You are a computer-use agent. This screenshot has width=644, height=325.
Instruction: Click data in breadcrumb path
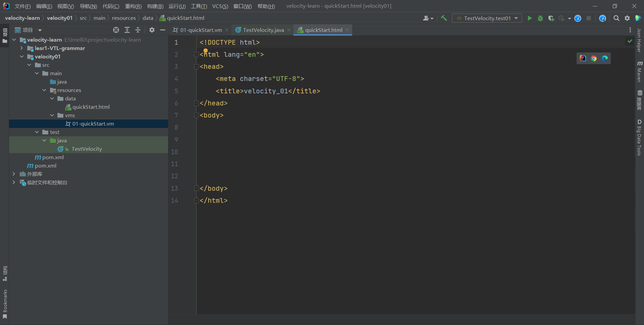tap(148, 18)
